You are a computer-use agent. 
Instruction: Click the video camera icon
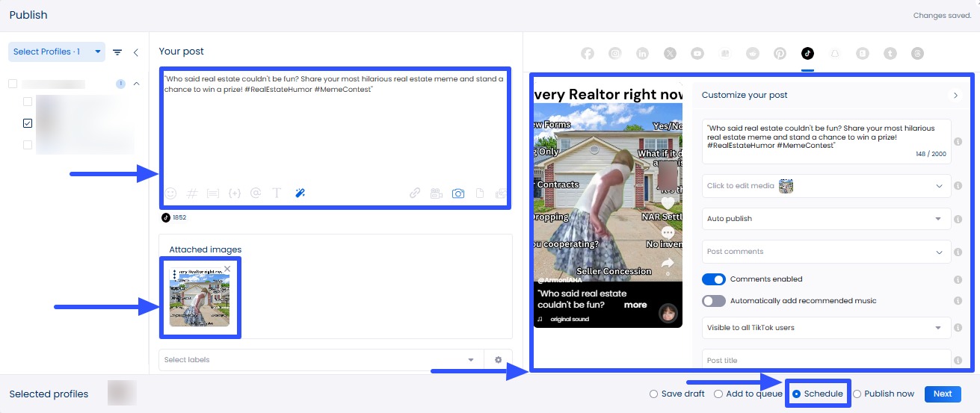point(437,193)
